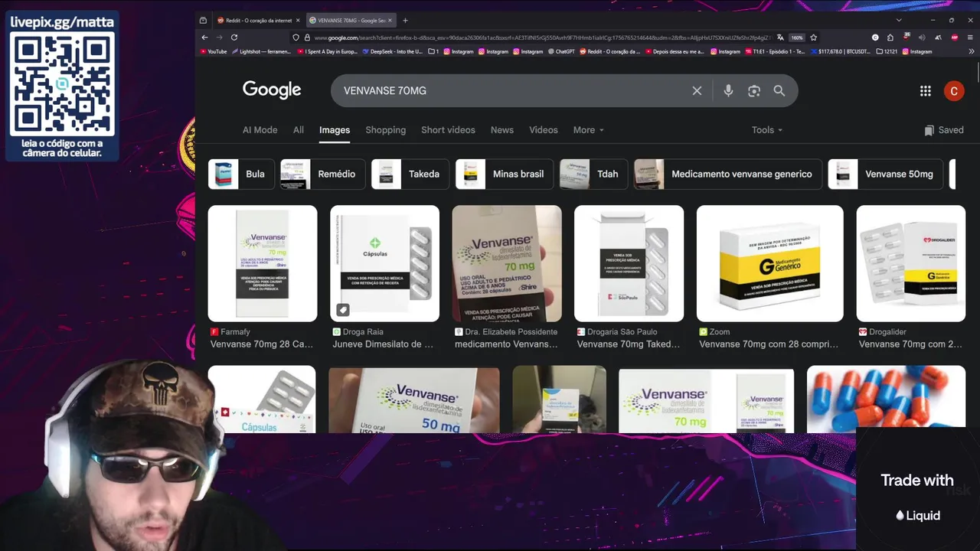Open the Drogalider generic box image
The width and height of the screenshot is (980, 551).
click(911, 263)
